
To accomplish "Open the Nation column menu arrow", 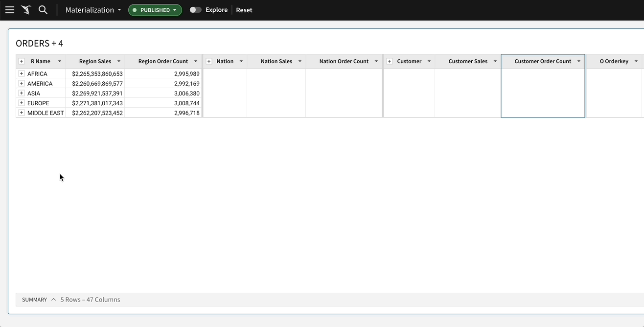I will (x=241, y=61).
